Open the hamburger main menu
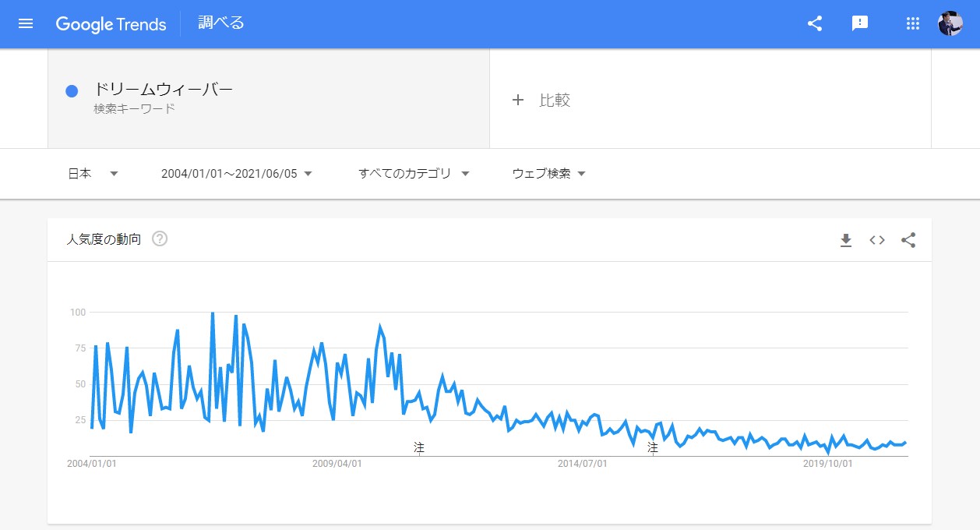Image resolution: width=980 pixels, height=530 pixels. 26,23
